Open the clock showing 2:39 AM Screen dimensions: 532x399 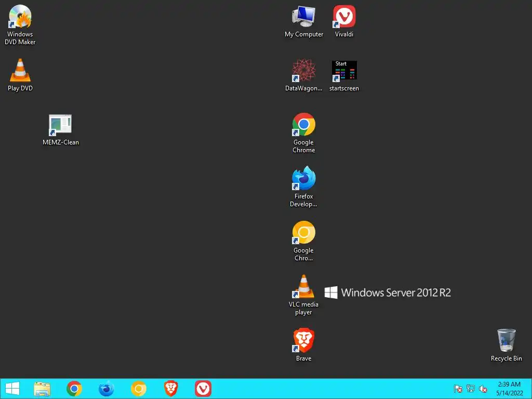pyautogui.click(x=509, y=389)
